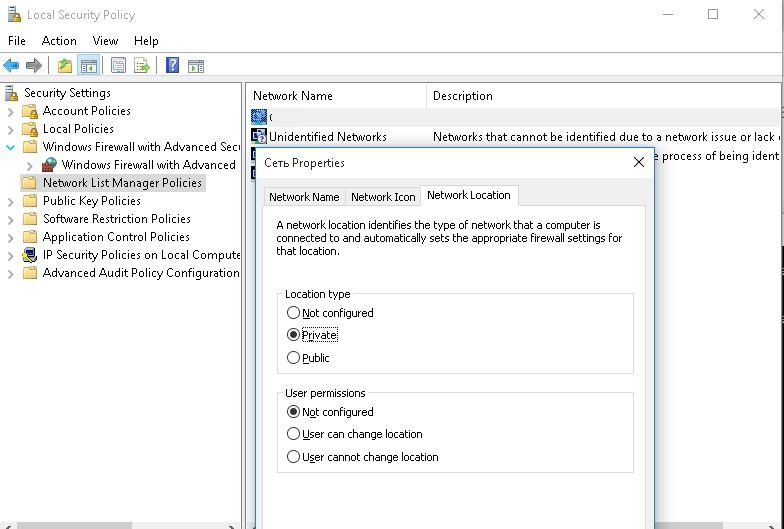Screen dimensions: 784x529
Task: Click the Properties toolbar icon
Action: point(118,66)
